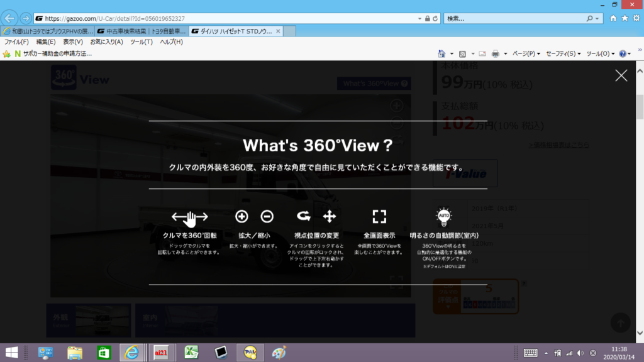The image size is (644, 362).
Task: Click the scroll-to-top round button
Action: click(x=620, y=322)
